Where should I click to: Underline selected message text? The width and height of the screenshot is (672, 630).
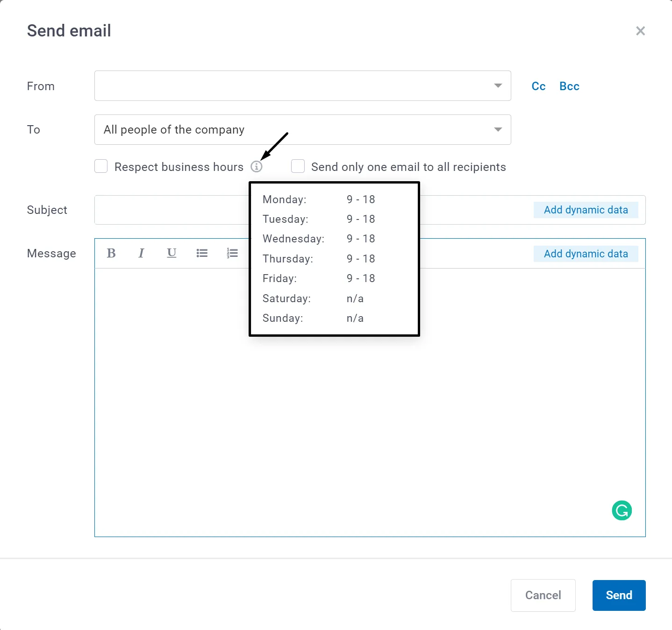(172, 253)
